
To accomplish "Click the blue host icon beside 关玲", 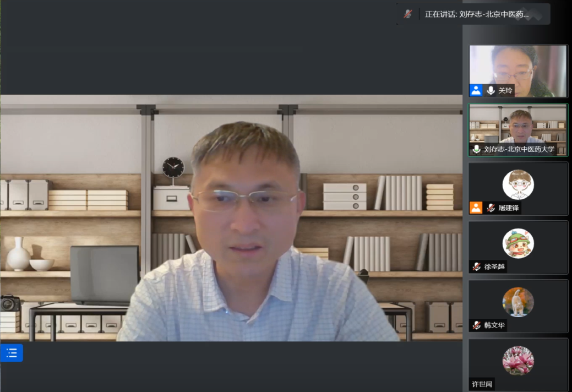I will [476, 90].
